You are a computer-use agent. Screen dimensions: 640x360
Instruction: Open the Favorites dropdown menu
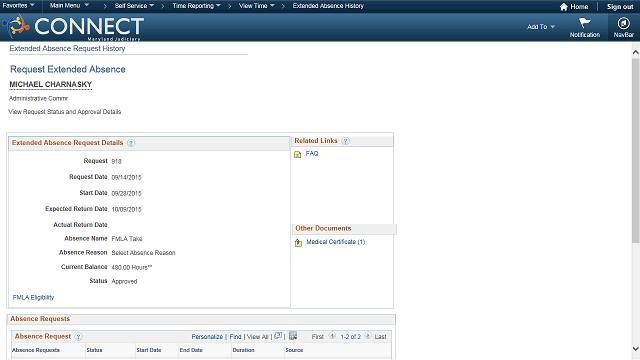[x=18, y=6]
